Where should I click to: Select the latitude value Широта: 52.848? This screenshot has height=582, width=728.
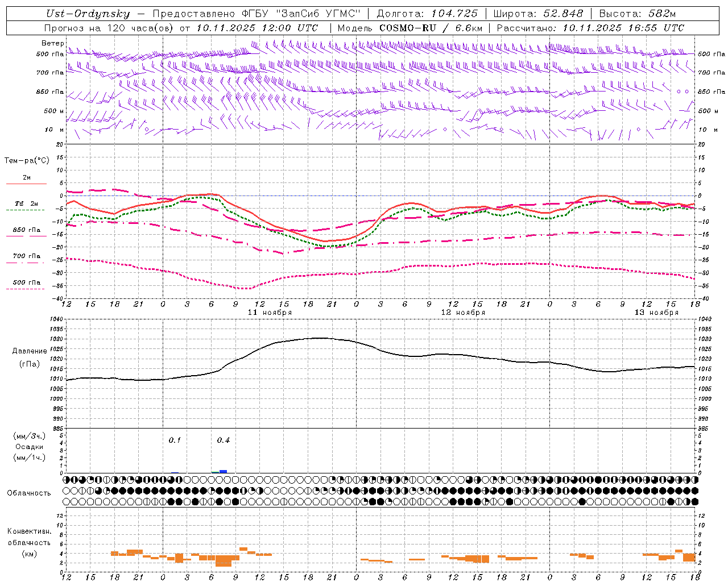(538, 14)
